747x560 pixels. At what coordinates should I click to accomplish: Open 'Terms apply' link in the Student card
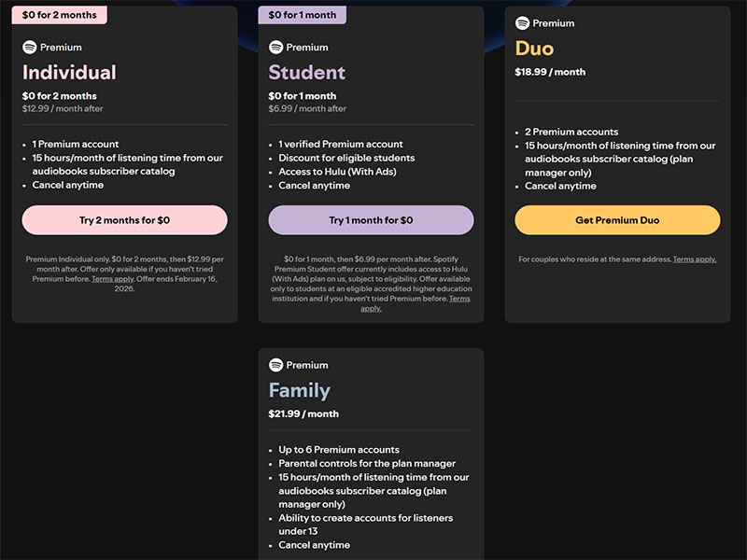415,303
